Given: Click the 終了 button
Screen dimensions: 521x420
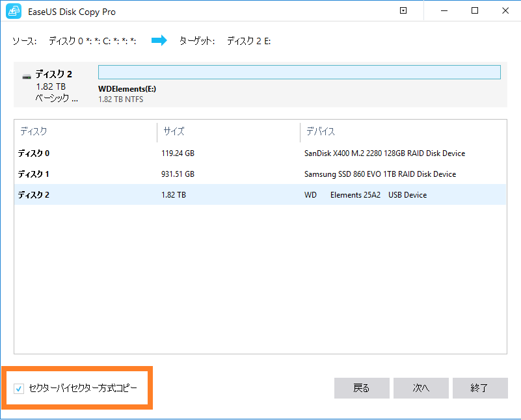Looking at the screenshot, I should [480, 387].
